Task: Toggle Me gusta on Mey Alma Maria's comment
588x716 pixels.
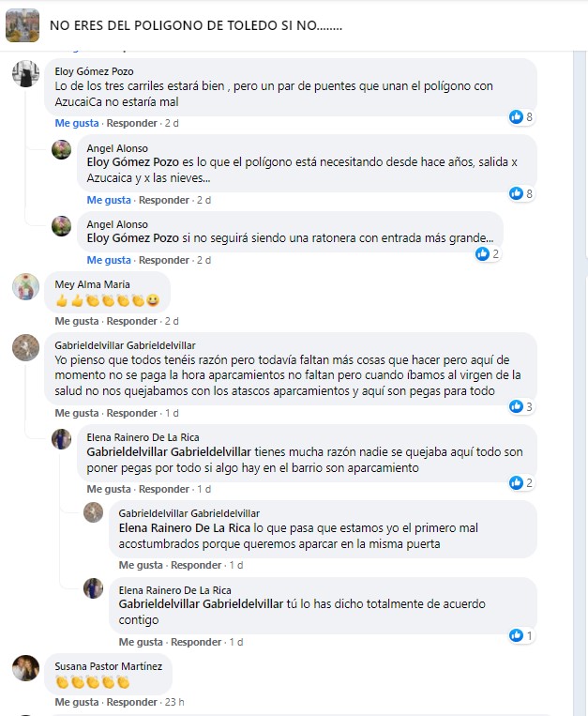Action: pos(77,322)
